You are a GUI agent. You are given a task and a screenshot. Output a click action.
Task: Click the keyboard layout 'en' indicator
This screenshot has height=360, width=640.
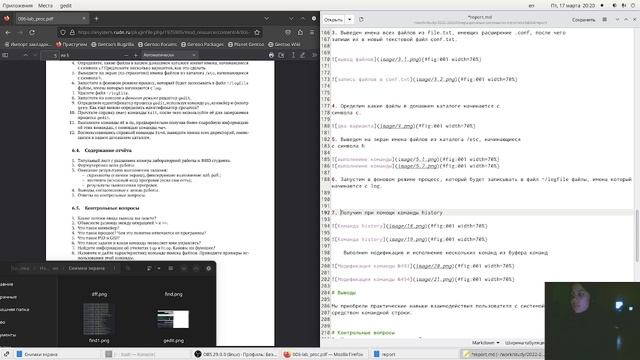point(531,5)
